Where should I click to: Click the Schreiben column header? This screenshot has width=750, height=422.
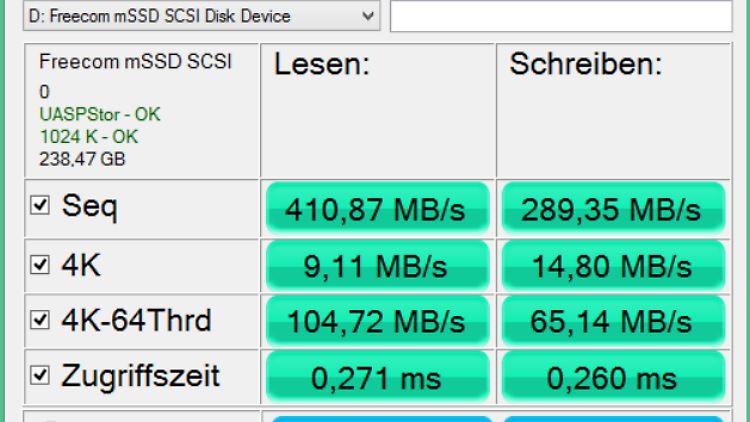(586, 66)
